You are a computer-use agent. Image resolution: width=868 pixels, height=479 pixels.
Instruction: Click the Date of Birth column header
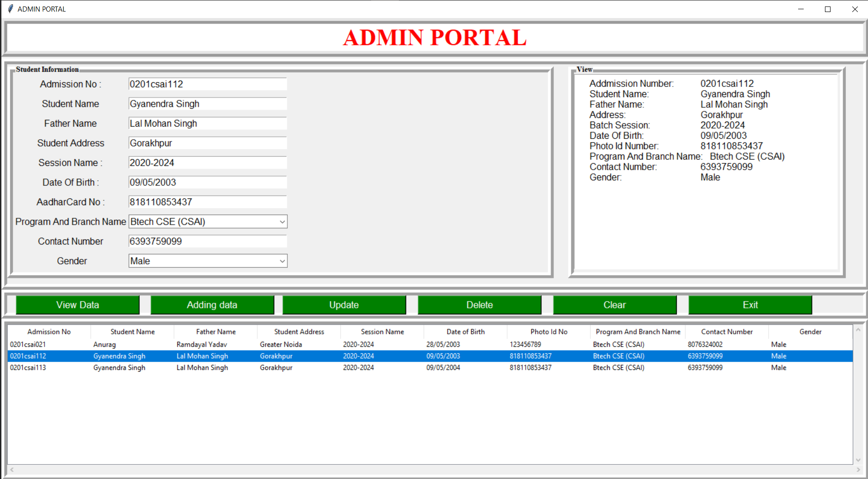pos(465,332)
